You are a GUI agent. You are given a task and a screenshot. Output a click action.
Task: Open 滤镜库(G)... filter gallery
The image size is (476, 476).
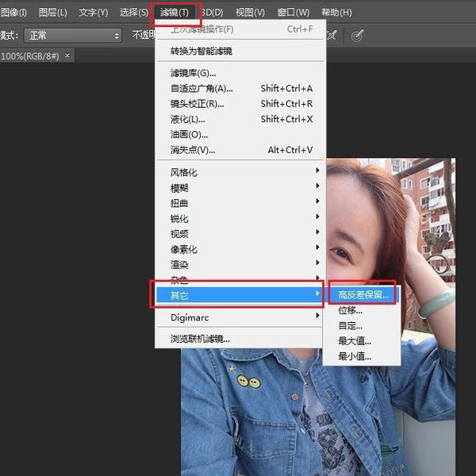click(x=193, y=74)
